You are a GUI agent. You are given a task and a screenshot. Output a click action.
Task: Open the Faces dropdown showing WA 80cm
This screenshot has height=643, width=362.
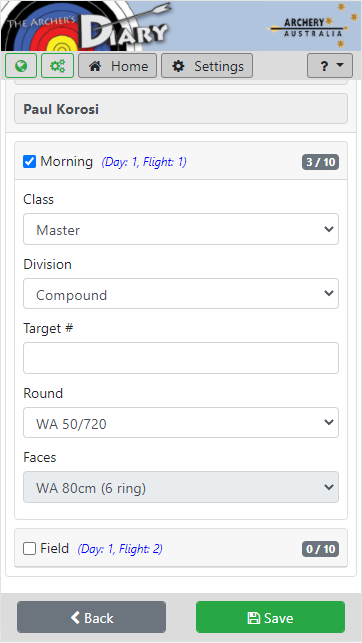pyautogui.click(x=181, y=487)
